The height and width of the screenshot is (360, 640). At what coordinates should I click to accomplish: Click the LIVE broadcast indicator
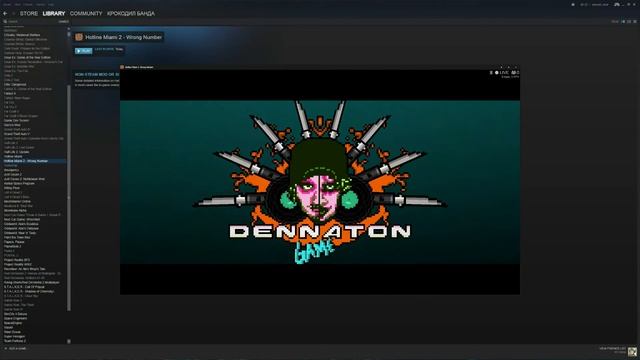502,73
